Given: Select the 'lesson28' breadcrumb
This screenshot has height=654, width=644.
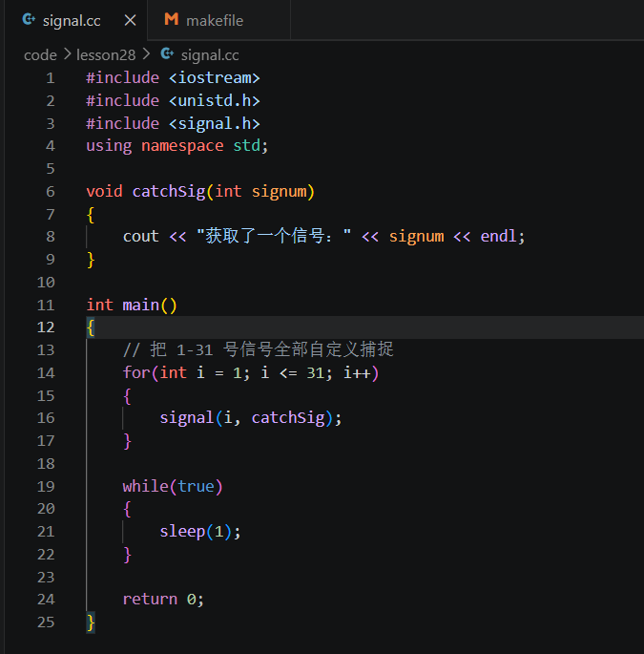Looking at the screenshot, I should pyautogui.click(x=106, y=55).
